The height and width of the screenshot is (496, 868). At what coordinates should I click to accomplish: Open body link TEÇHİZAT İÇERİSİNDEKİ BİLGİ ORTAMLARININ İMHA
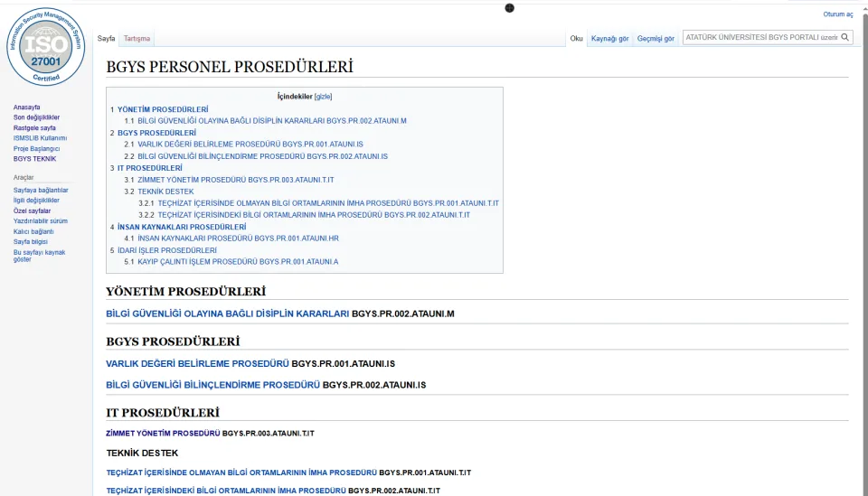[x=226, y=491]
